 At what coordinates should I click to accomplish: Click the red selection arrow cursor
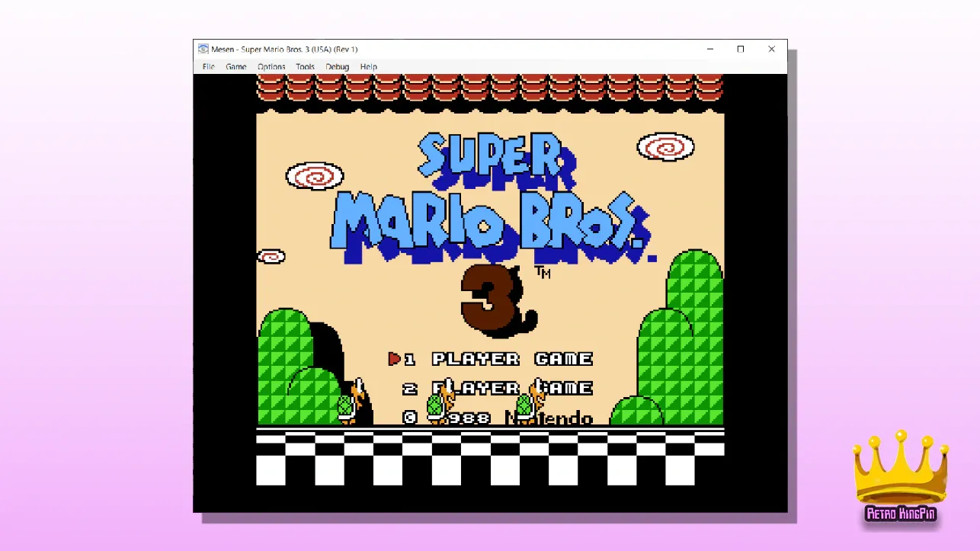(x=394, y=358)
